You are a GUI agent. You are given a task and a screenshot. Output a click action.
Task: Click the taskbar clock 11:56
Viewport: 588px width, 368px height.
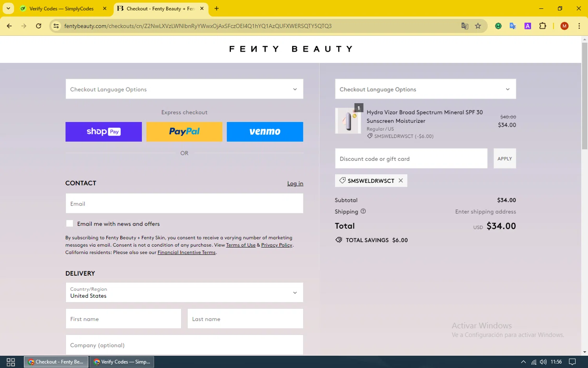tap(556, 362)
